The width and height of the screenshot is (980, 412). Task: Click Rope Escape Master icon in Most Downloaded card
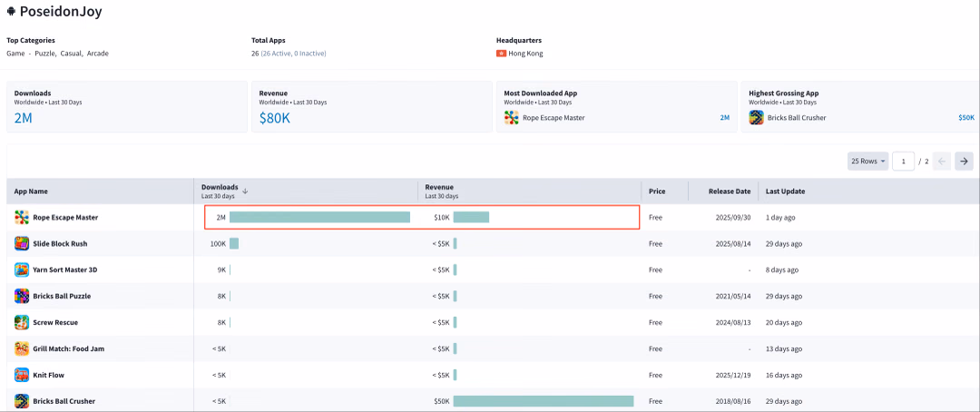[512, 118]
